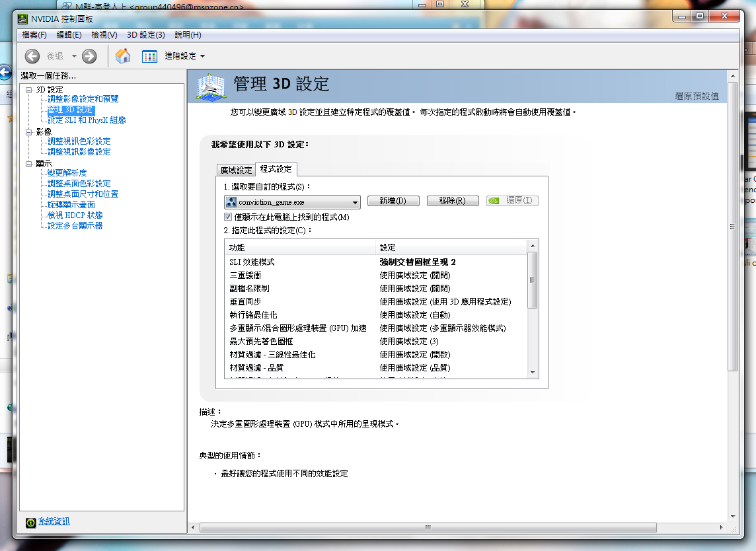Click the Back arrow button
Image resolution: width=756 pixels, height=551 pixels.
point(32,56)
